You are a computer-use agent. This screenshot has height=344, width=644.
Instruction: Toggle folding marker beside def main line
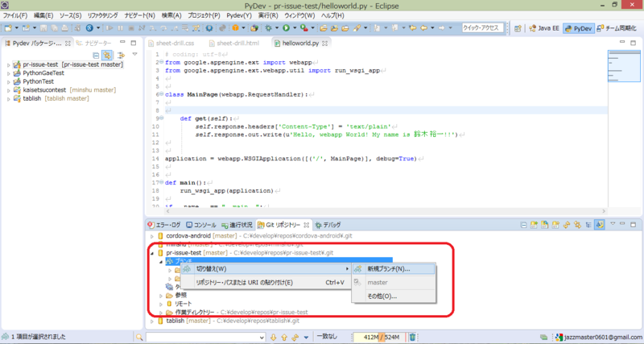pos(161,182)
